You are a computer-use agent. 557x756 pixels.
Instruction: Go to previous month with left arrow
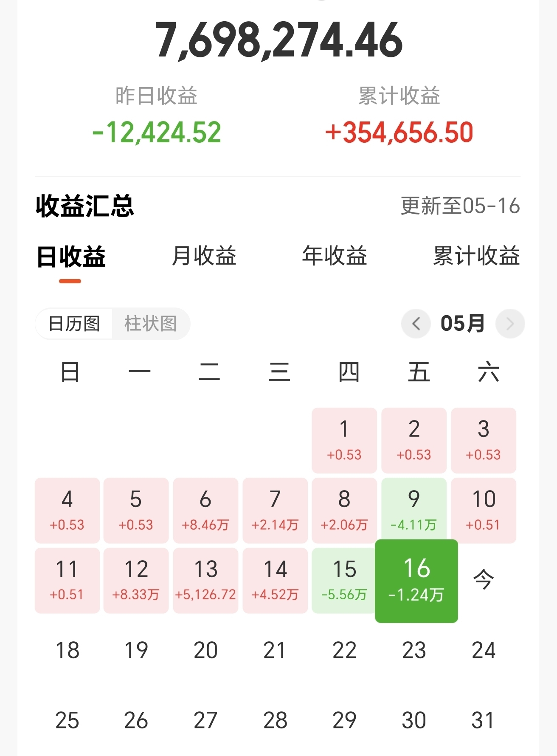pyautogui.click(x=416, y=324)
